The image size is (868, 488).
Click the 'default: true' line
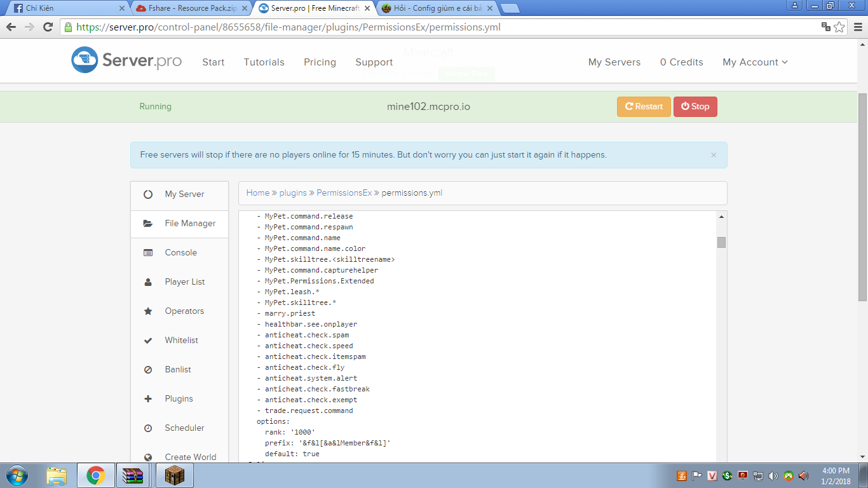click(x=292, y=454)
